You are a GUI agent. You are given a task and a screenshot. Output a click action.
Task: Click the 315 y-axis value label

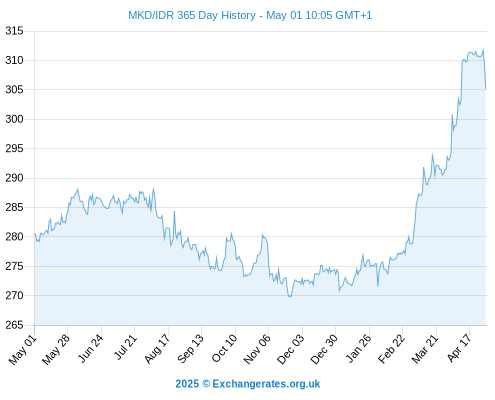click(x=14, y=31)
